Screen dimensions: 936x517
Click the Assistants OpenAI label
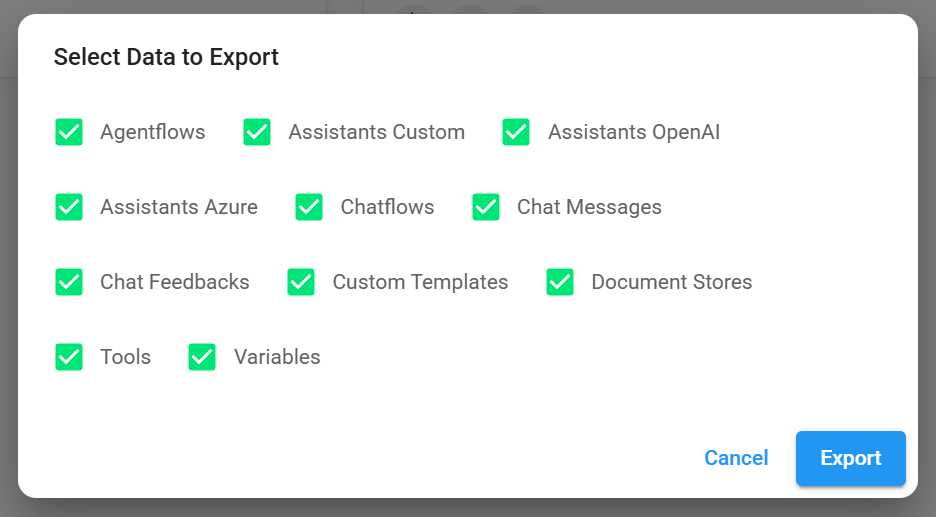[633, 132]
